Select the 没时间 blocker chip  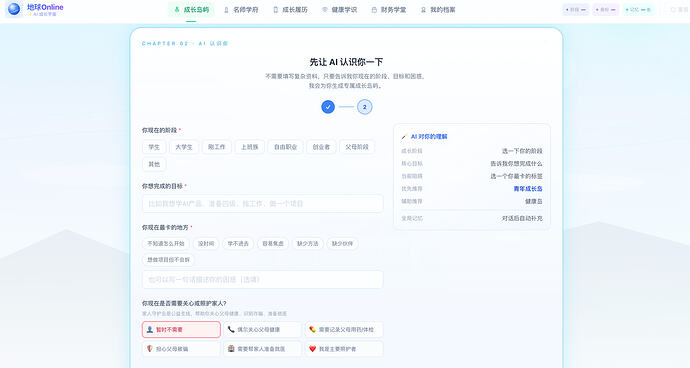[206, 243]
